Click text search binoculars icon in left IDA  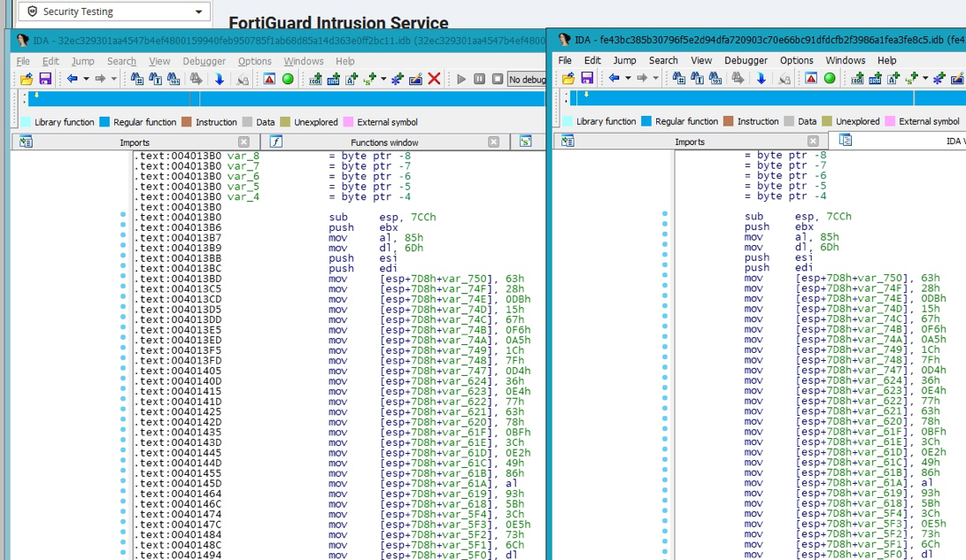(x=155, y=79)
